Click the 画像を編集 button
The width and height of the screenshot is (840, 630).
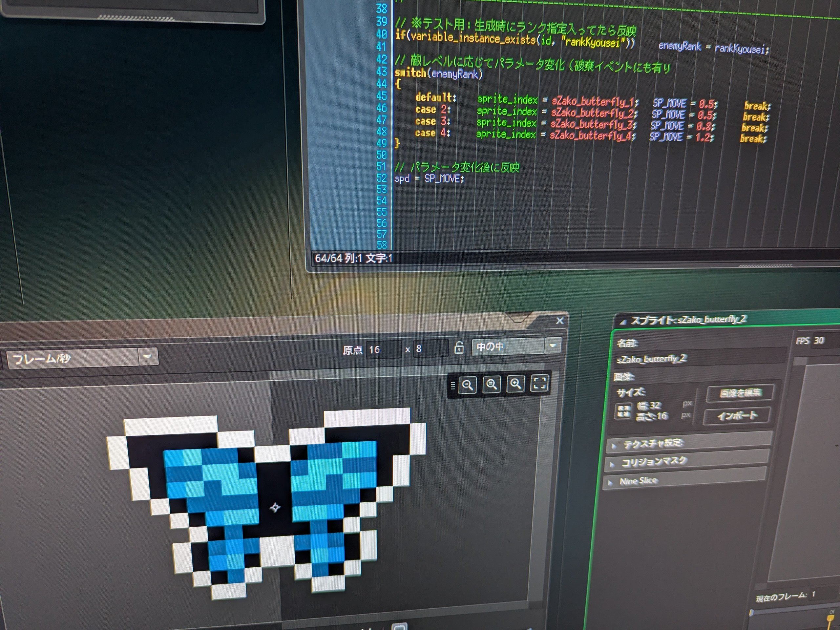tap(740, 393)
